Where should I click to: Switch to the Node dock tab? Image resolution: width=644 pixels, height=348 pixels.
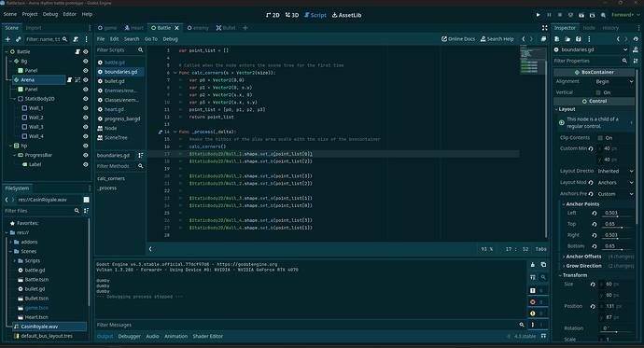[x=589, y=28]
